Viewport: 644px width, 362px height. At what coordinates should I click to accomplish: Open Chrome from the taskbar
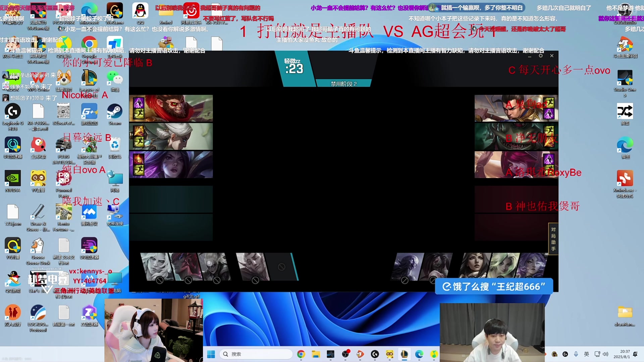click(x=301, y=354)
